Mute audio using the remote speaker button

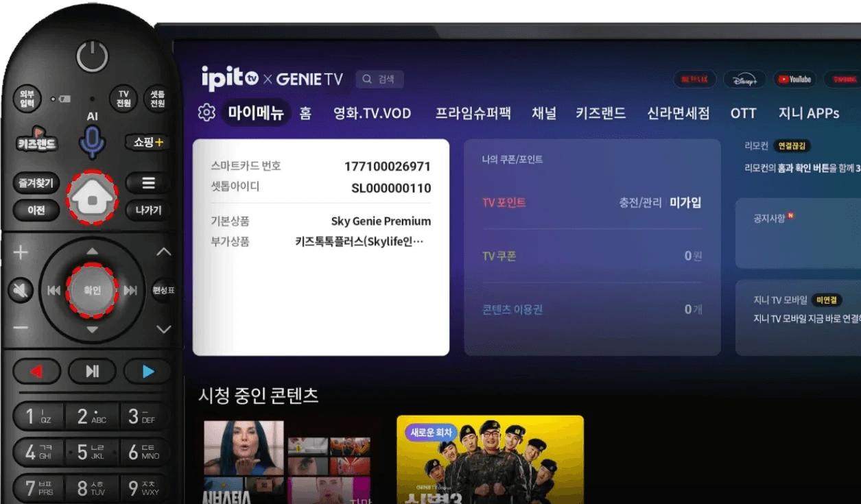coord(20,290)
